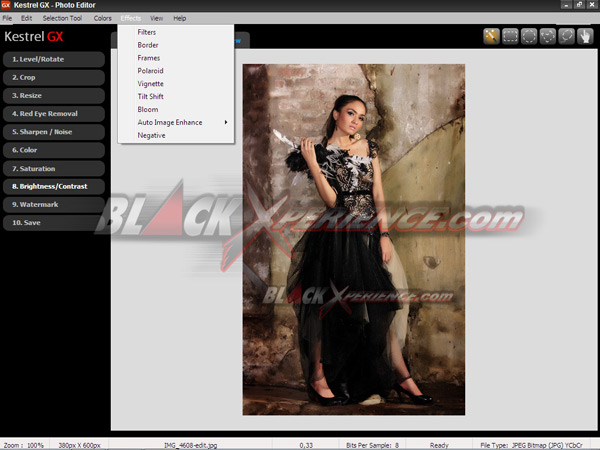
Task: Open the File menu
Action: 7,18
